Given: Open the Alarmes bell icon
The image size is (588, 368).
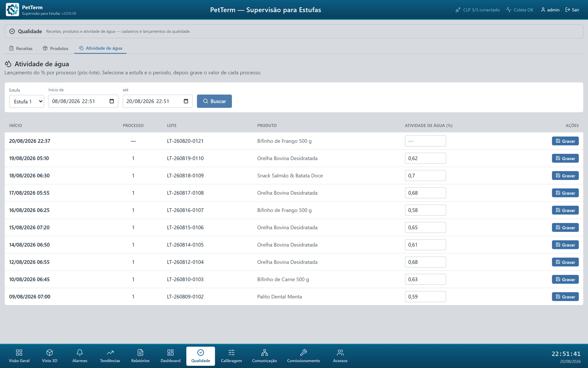Looking at the screenshot, I should coord(80,353).
